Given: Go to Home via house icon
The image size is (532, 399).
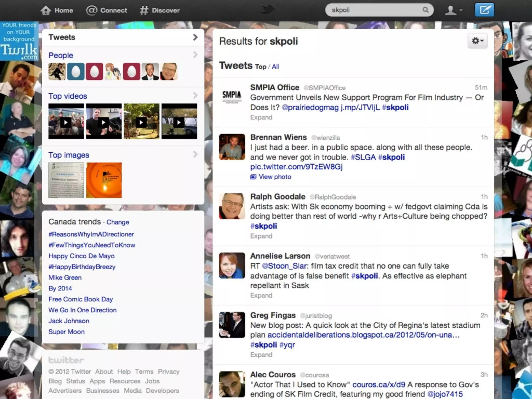Looking at the screenshot, I should pyautogui.click(x=46, y=10).
